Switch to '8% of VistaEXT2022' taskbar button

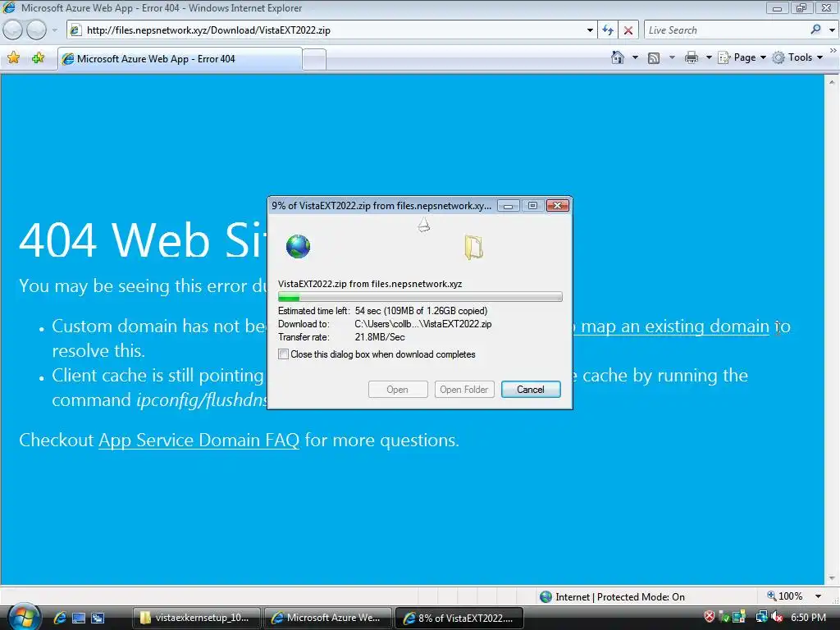pyautogui.click(x=459, y=618)
